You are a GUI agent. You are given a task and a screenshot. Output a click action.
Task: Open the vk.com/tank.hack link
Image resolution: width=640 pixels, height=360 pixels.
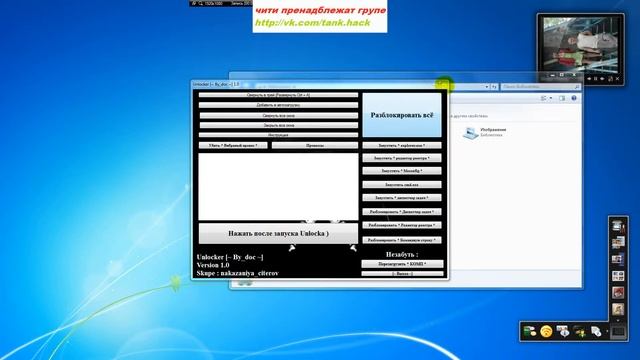[313, 22]
